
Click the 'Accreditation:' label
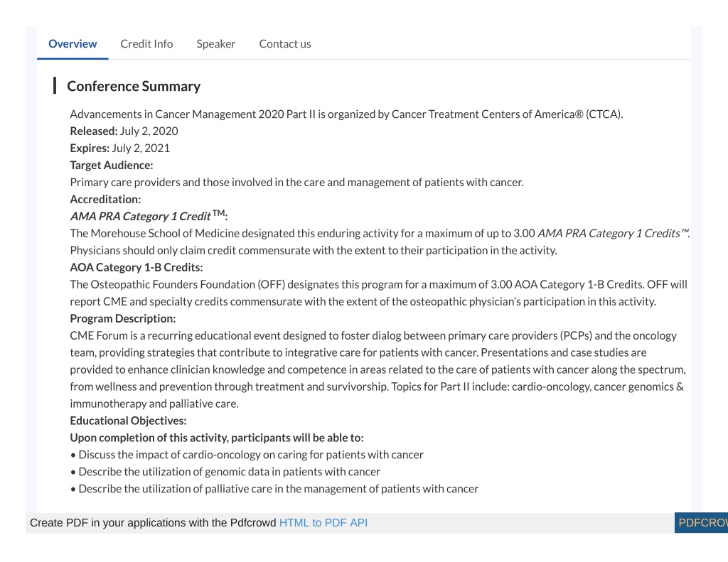pos(105,199)
